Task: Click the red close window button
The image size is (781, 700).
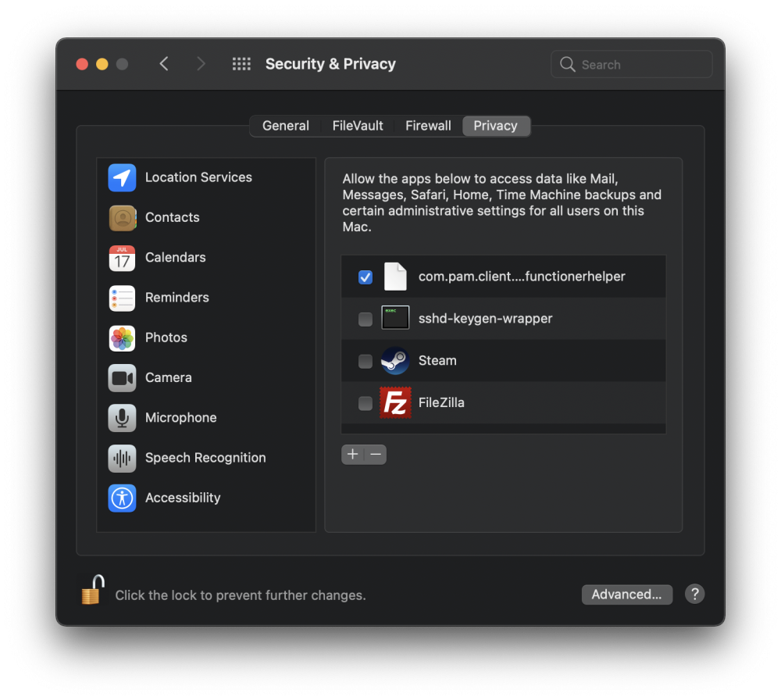Action: point(82,64)
